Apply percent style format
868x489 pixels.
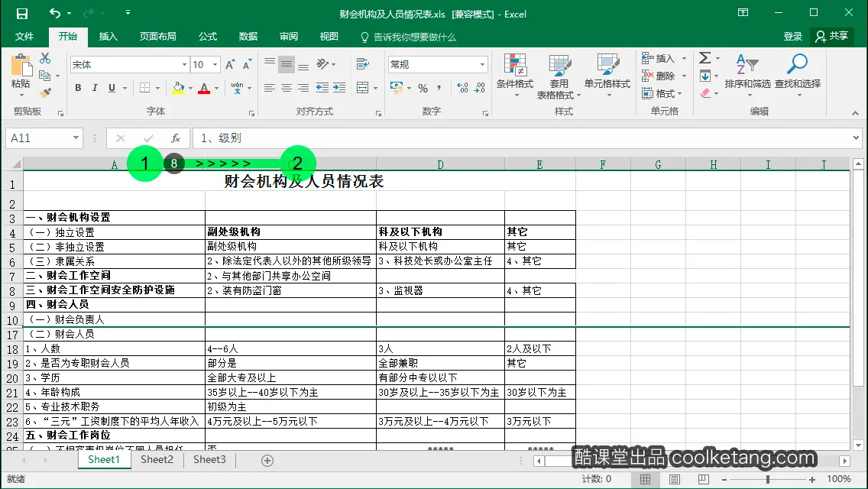pyautogui.click(x=423, y=88)
